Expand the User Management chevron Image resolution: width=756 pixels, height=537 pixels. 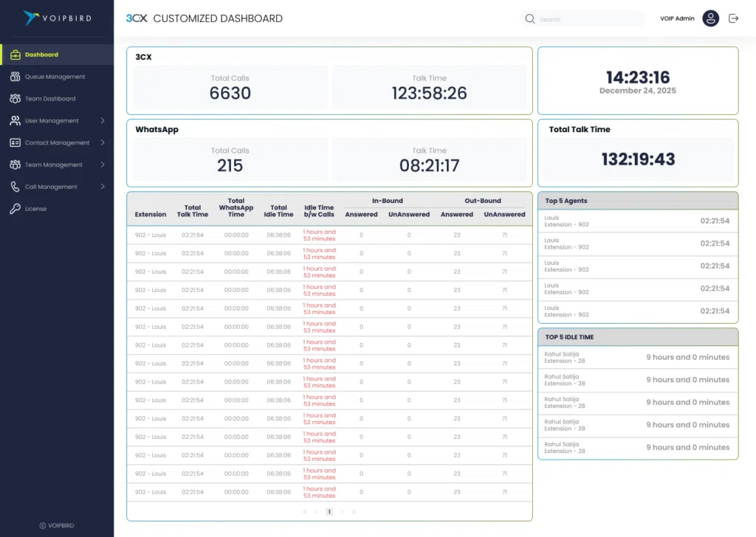pos(102,120)
